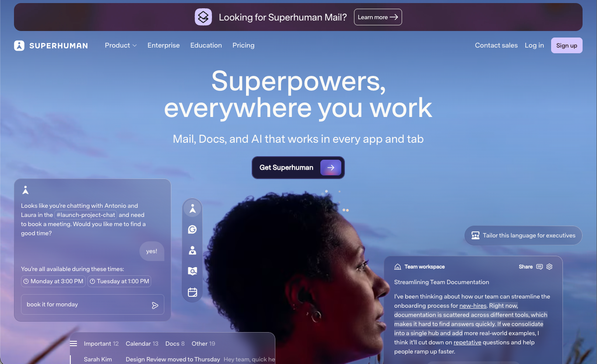Viewport: 597px width, 364px height.
Task: Select the Superhuman icon in vertical toolbar
Action: 192,209
